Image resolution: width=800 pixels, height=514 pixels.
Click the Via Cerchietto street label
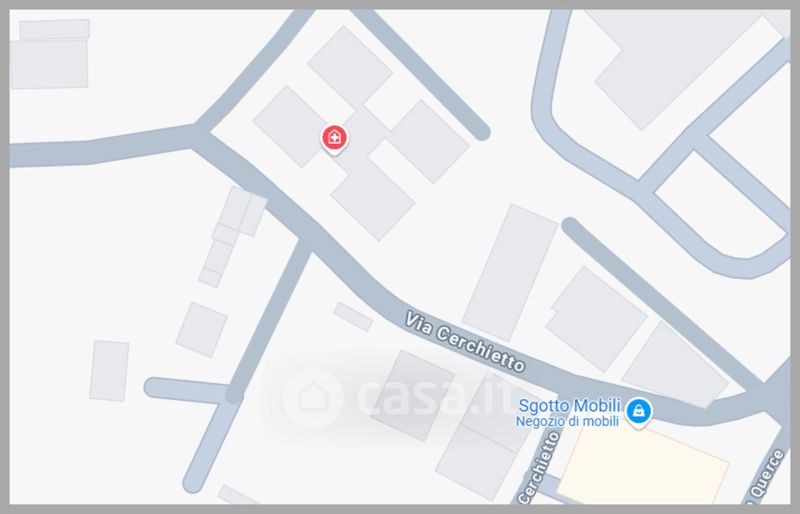point(464,341)
